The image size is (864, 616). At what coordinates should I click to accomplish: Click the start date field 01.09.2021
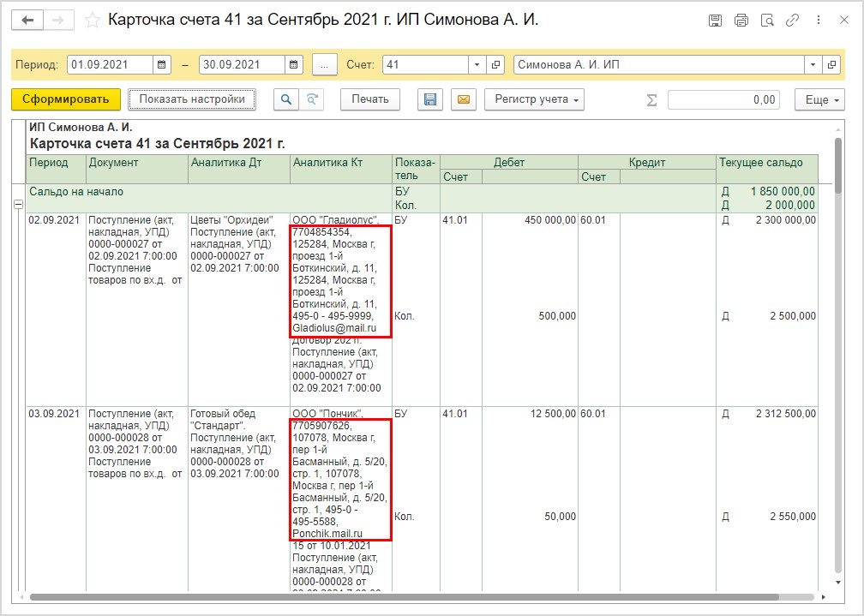(x=111, y=64)
